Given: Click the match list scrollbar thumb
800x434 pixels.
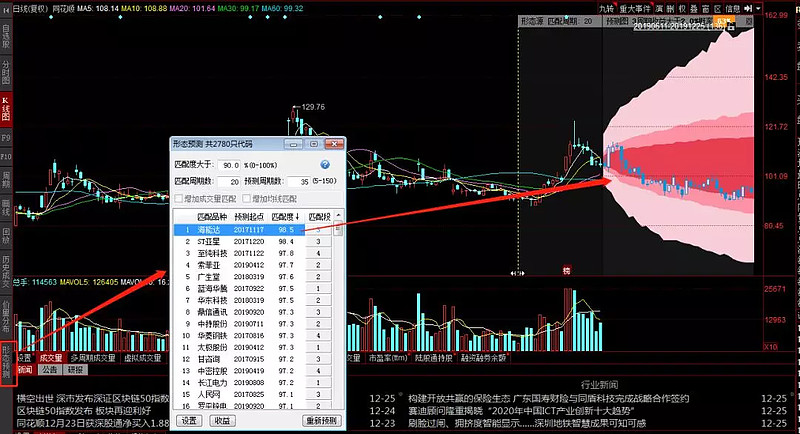Looking at the screenshot, I should click(338, 229).
